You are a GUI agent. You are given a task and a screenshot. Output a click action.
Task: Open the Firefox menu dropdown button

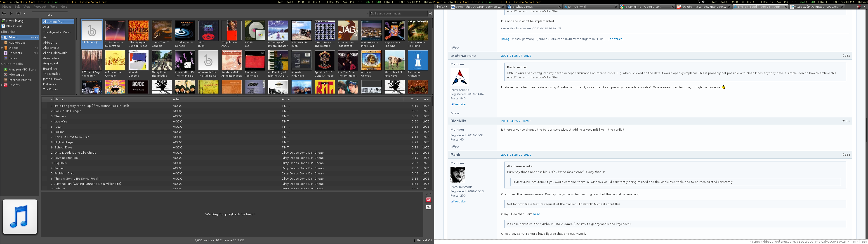point(441,7)
